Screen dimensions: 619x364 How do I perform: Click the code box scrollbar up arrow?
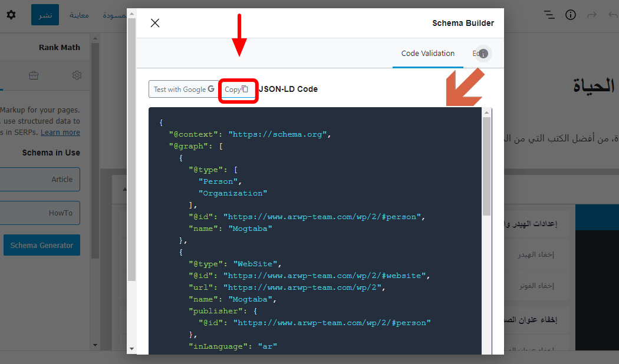pos(486,112)
